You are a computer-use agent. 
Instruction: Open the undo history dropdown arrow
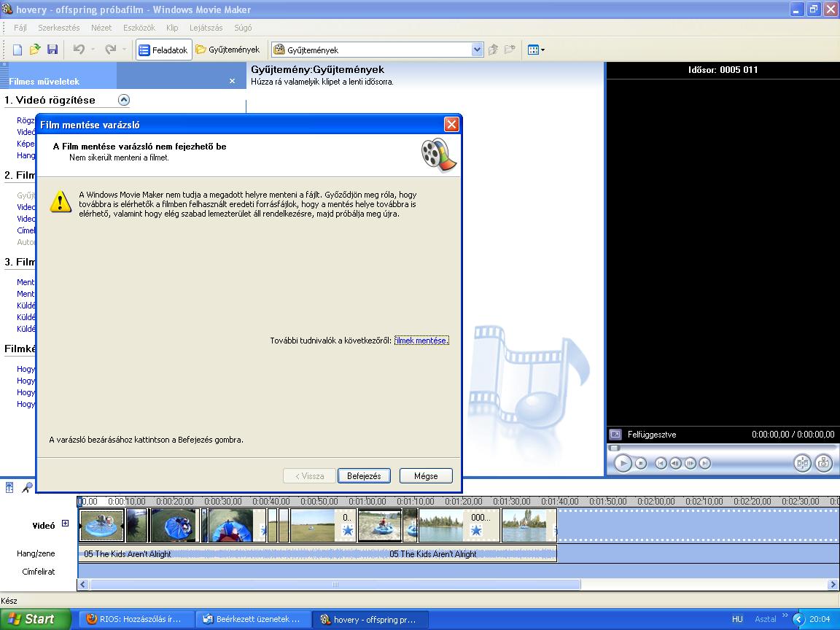(93, 50)
